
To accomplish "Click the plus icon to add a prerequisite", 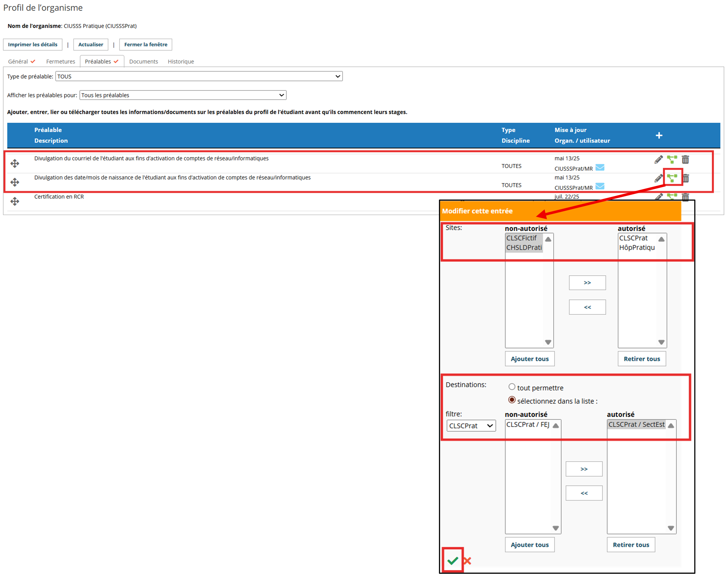I will 659,135.
